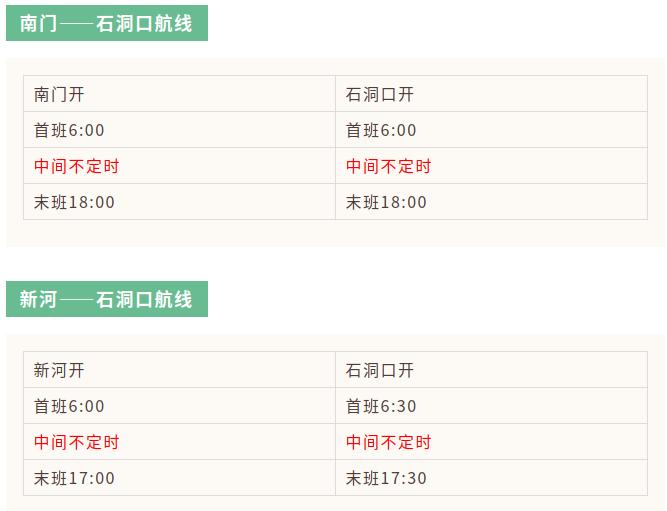The height and width of the screenshot is (511, 667).
Task: Select the 南门开 column heading cell
Action: [x=59, y=95]
